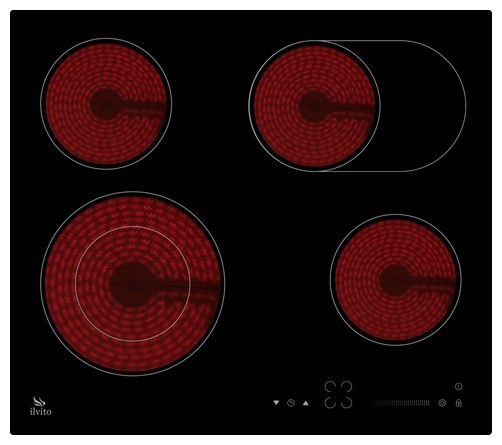Tap the timer clock icon

(x=291, y=403)
